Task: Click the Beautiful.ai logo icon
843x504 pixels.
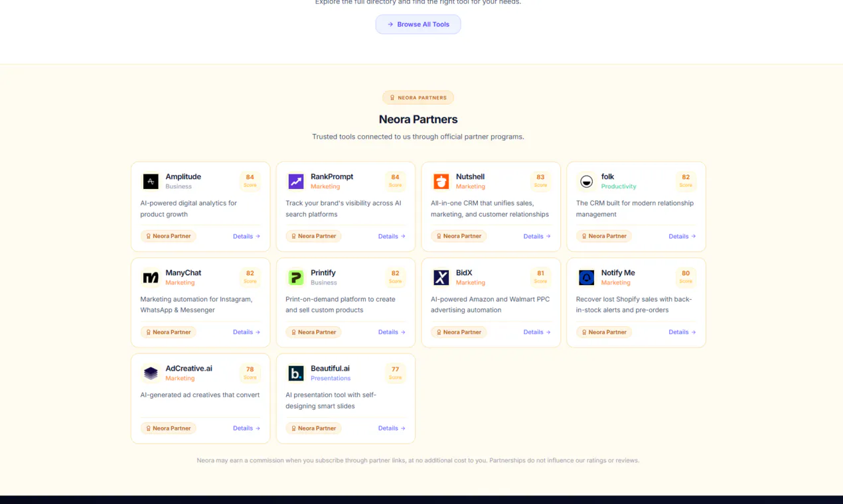Action: pos(296,373)
